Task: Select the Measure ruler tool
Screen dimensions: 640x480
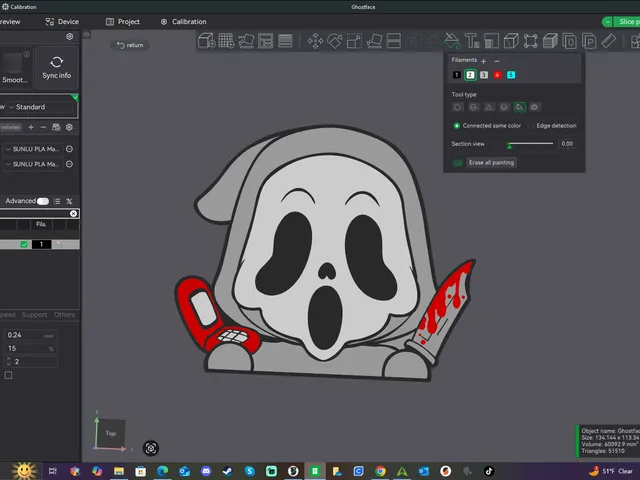Action: [609, 41]
